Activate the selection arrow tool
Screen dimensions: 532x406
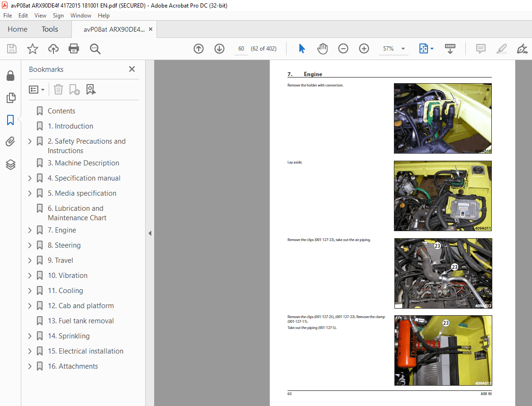click(x=301, y=48)
